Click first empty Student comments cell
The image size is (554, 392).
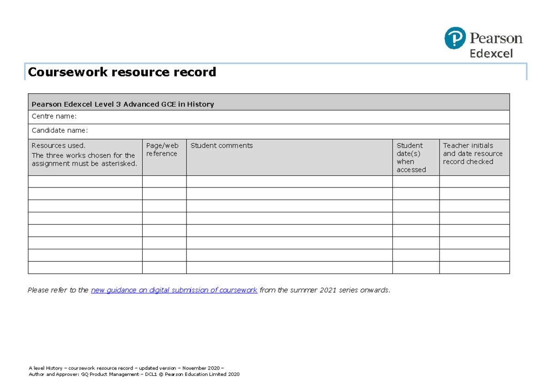[289, 181]
